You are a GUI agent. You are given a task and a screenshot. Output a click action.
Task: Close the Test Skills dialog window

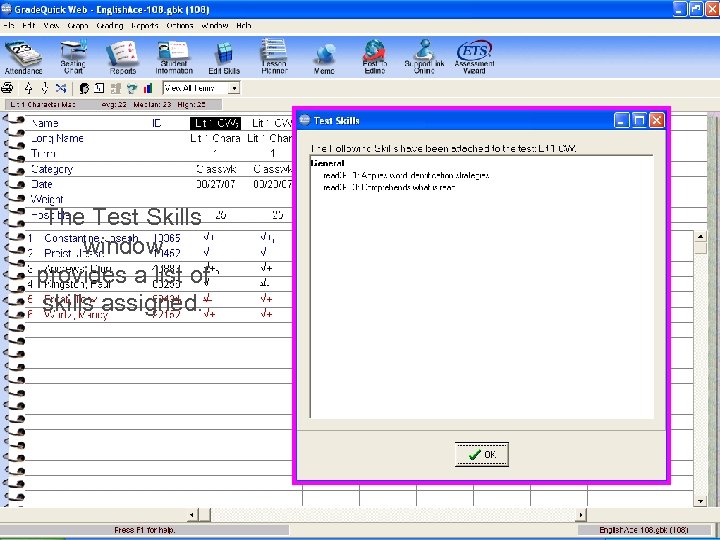(657, 120)
